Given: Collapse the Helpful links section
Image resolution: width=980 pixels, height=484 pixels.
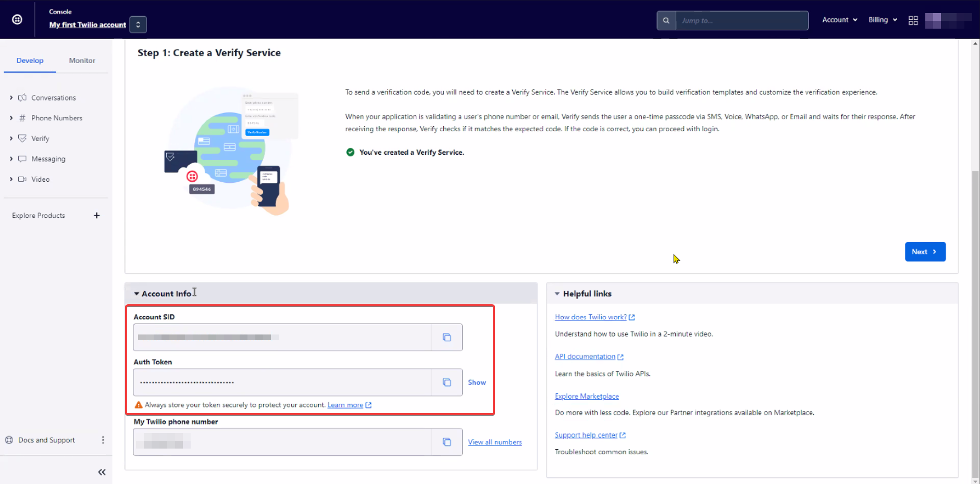Looking at the screenshot, I should (x=557, y=294).
